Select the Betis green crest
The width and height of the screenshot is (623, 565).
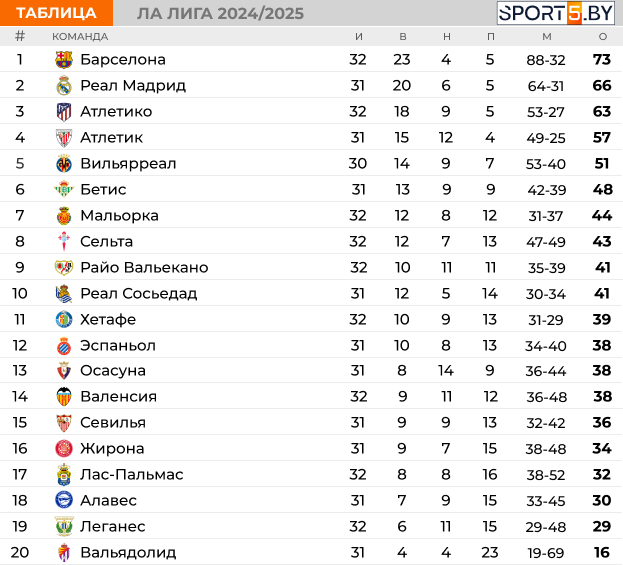tap(64, 190)
